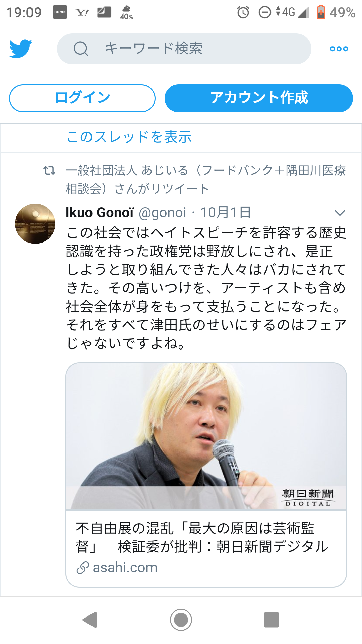Open the Asahi article preview image
The height and width of the screenshot is (644, 362).
pos(206,436)
